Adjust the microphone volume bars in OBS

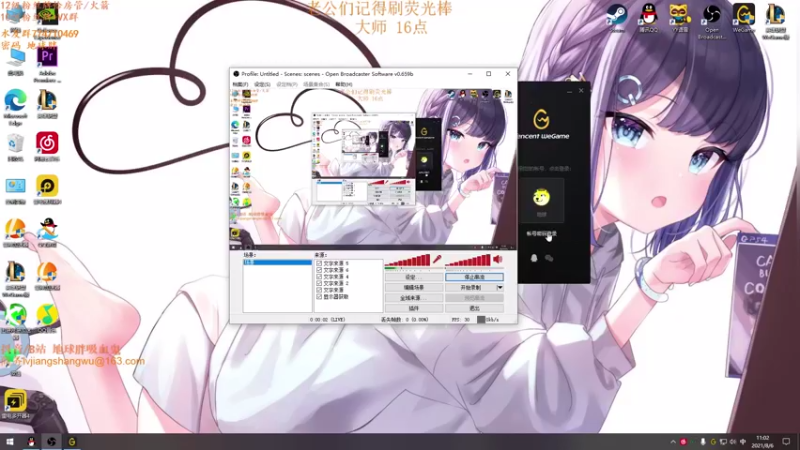click(x=408, y=261)
